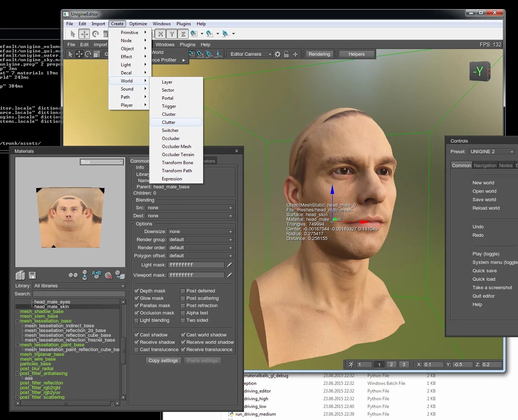
Task: Click angle snap magnet in dark toolbar
Action: (200, 54)
